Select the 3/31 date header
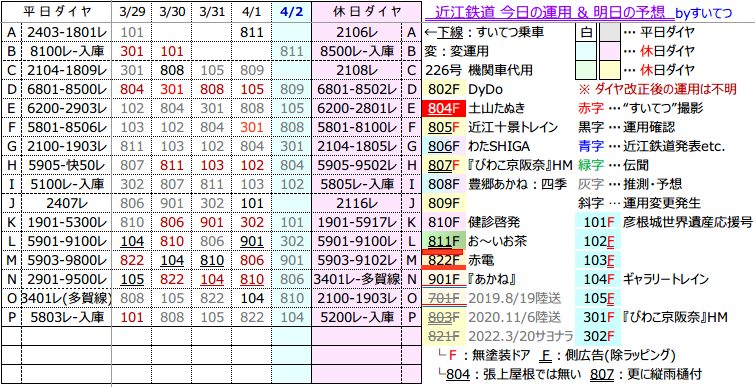755x387 pixels. (x=212, y=12)
